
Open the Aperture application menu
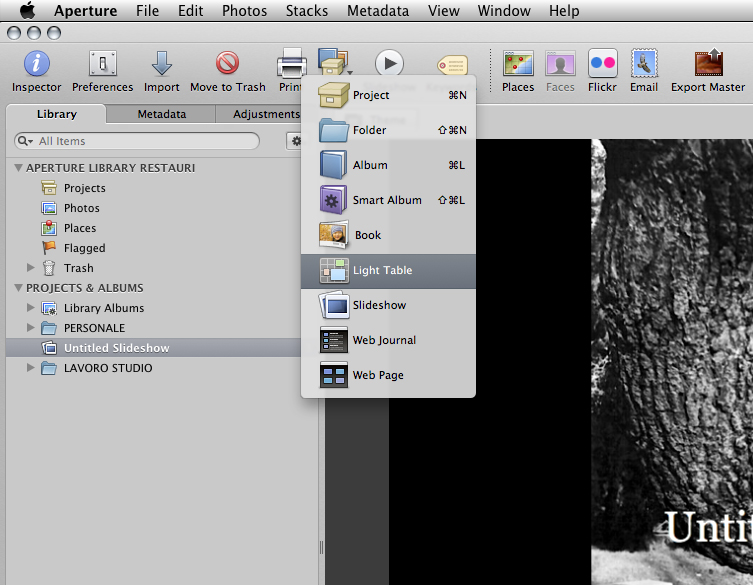pyautogui.click(x=85, y=11)
